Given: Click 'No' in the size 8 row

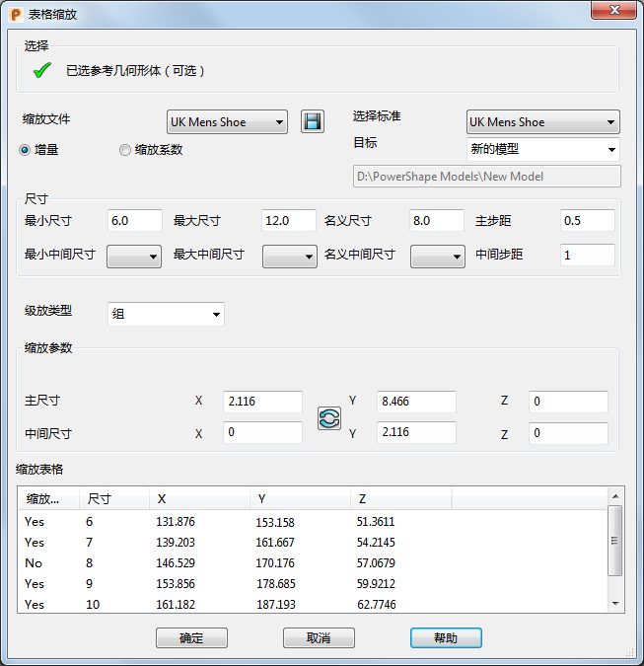Looking at the screenshot, I should coord(34,563).
